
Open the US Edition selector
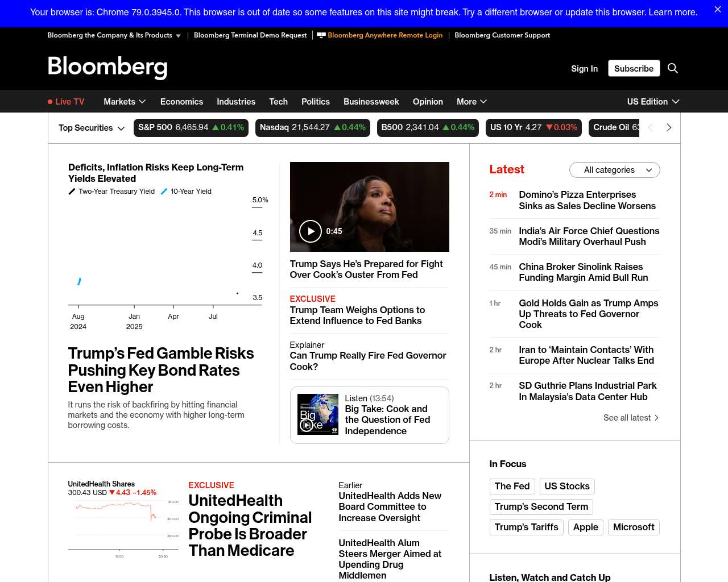click(653, 102)
